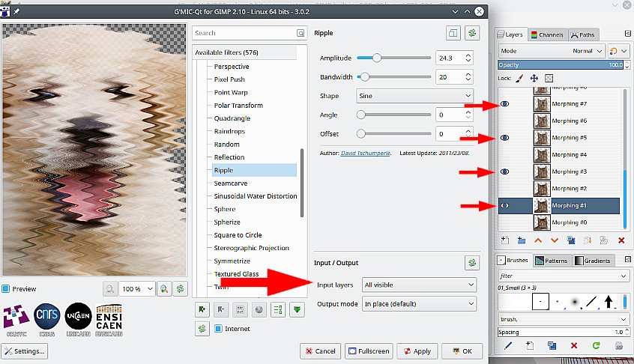
Task: Click the refresh preview icon
Action: click(x=181, y=289)
